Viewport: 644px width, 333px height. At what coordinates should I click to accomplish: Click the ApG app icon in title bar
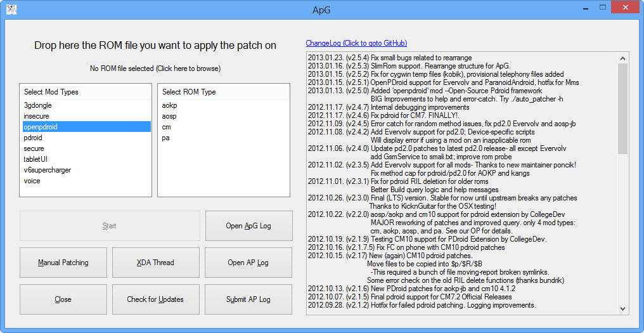tap(11, 9)
